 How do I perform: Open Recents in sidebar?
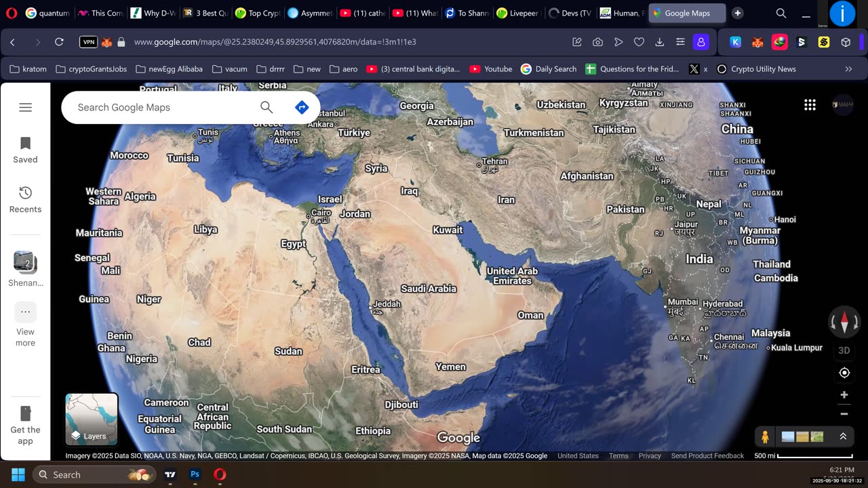pyautogui.click(x=25, y=200)
